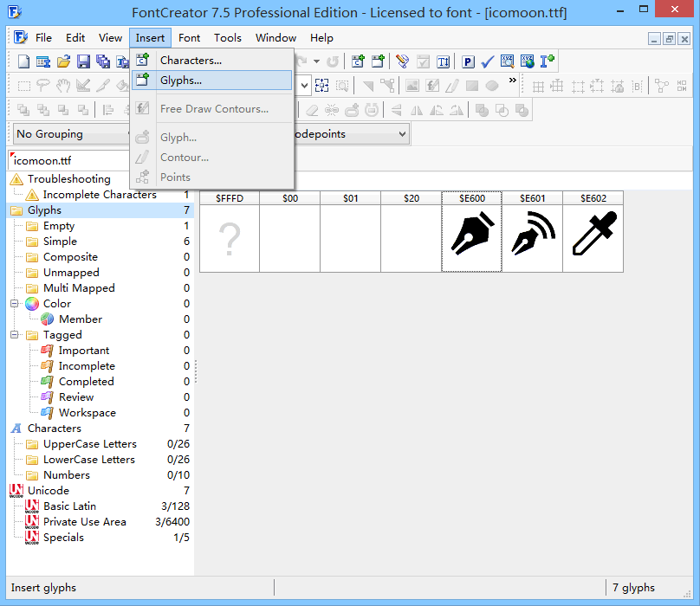The image size is (700, 606).
Task: Open the View menu
Action: click(x=110, y=38)
